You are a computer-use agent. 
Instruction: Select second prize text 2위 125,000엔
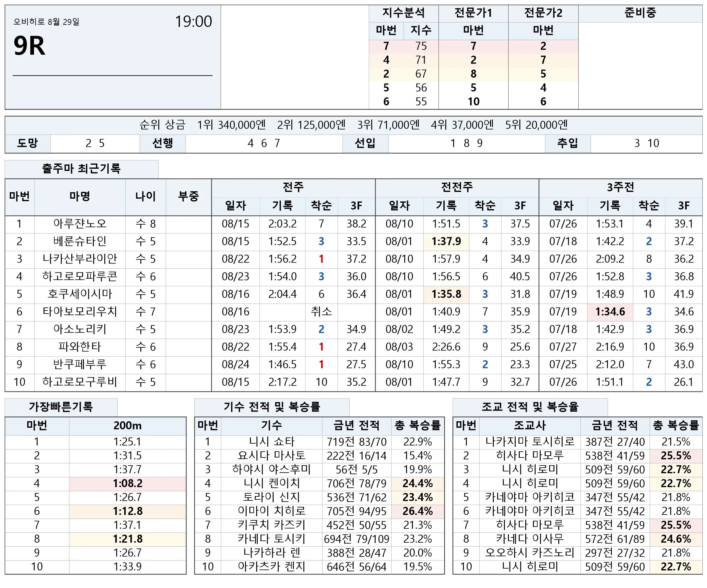pos(311,125)
